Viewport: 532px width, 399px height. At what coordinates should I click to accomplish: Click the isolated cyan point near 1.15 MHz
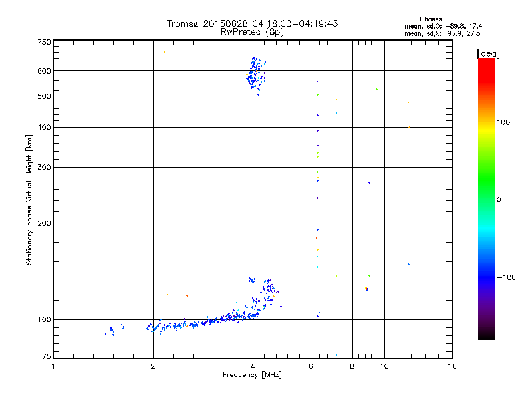pyautogui.click(x=74, y=303)
